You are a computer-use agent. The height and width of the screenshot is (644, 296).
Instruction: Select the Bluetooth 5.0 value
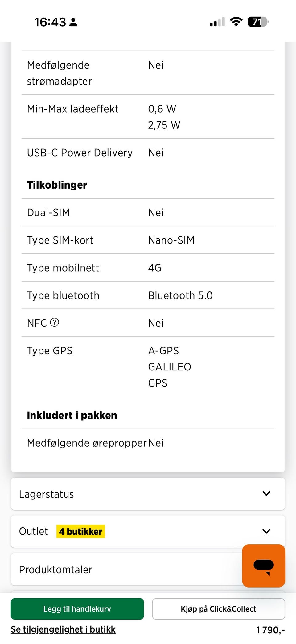(180, 295)
